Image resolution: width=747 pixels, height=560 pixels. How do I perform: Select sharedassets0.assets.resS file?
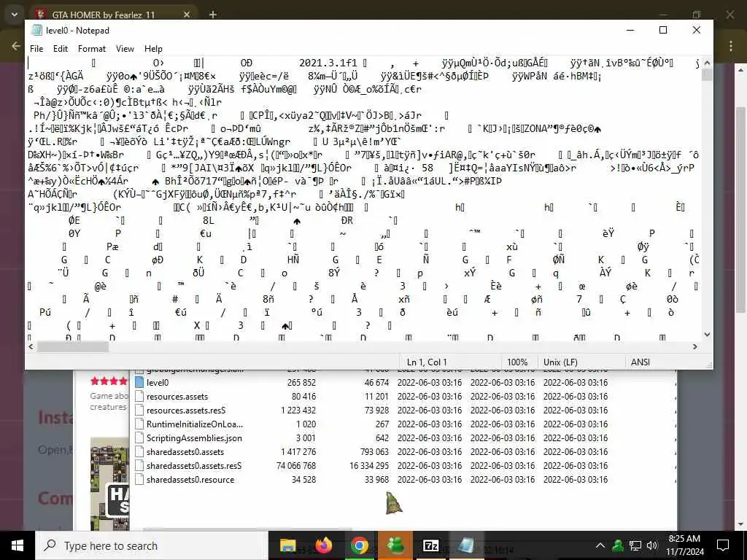coord(193,465)
